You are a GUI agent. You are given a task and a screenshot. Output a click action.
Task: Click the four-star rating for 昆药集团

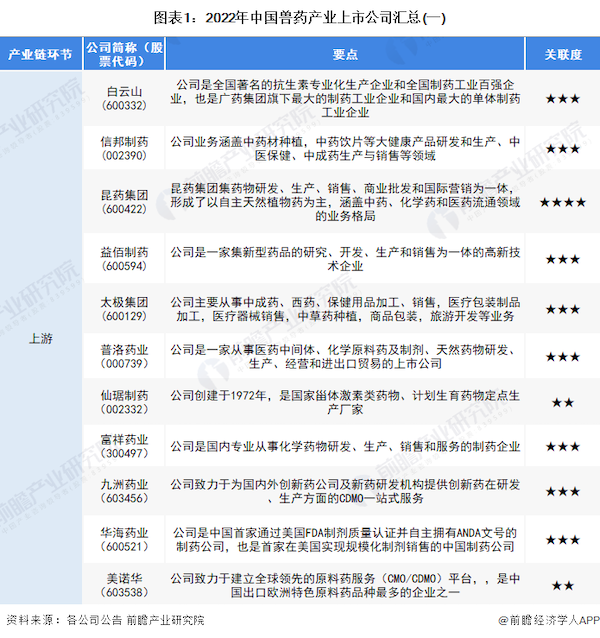(x=563, y=202)
